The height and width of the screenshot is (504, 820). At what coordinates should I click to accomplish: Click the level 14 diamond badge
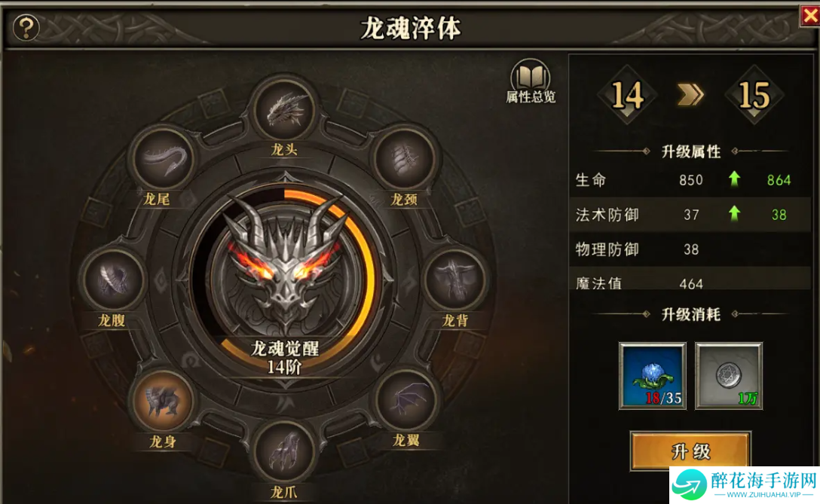[627, 95]
